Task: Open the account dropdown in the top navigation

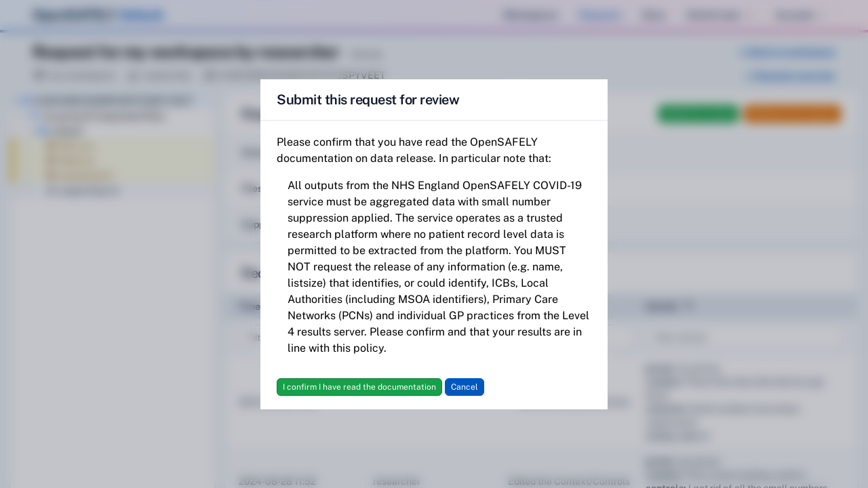Action: [x=793, y=15]
